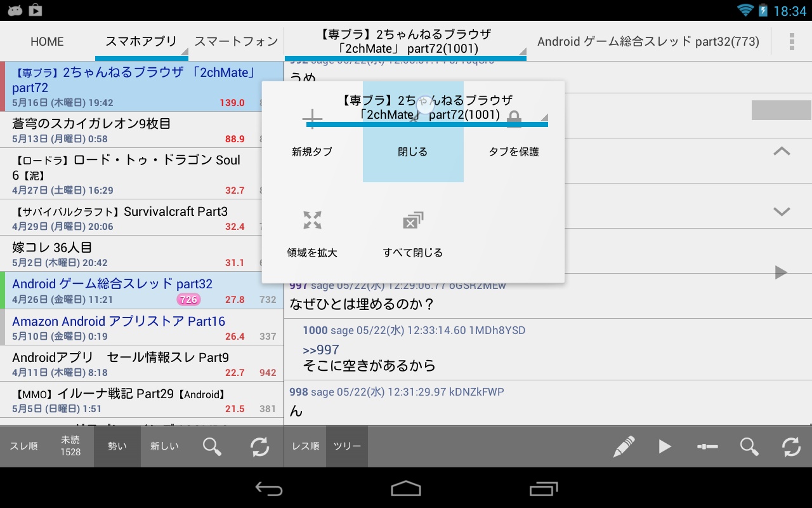Tap post 998 header line

click(x=396, y=392)
